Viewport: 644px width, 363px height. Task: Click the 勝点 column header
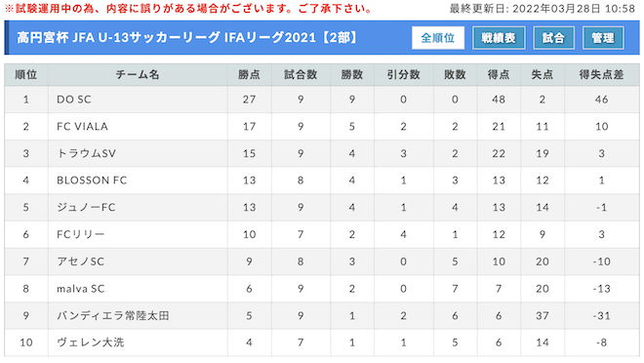[249, 75]
